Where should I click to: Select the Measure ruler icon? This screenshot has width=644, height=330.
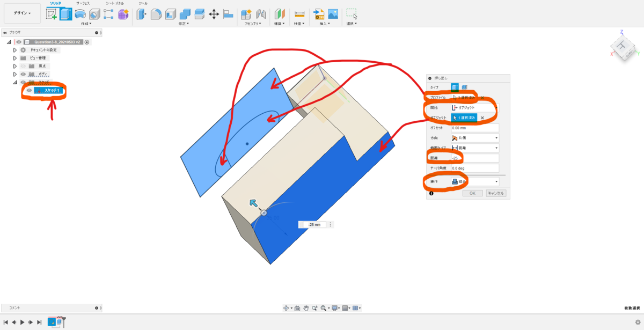click(x=299, y=14)
